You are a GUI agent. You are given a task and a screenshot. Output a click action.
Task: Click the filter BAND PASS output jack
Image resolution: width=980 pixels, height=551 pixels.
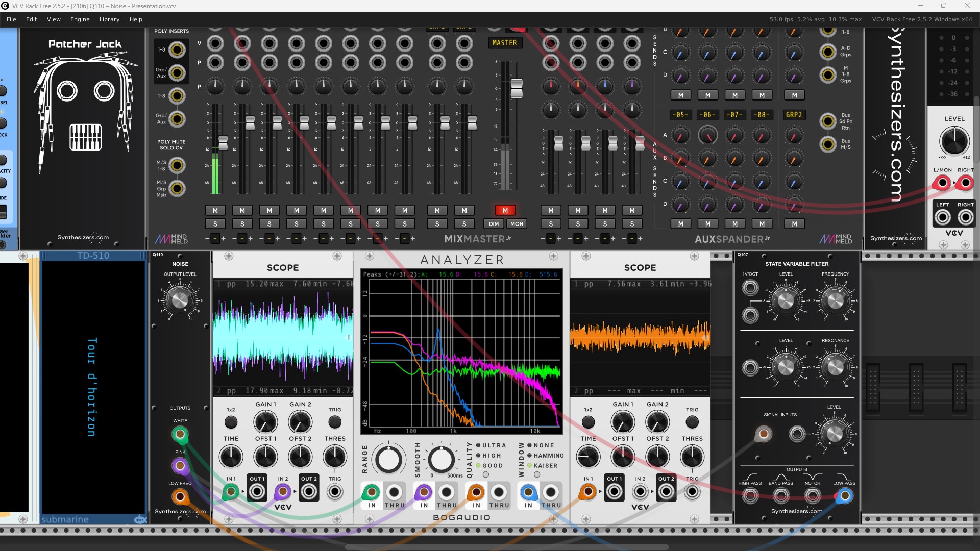tap(781, 495)
